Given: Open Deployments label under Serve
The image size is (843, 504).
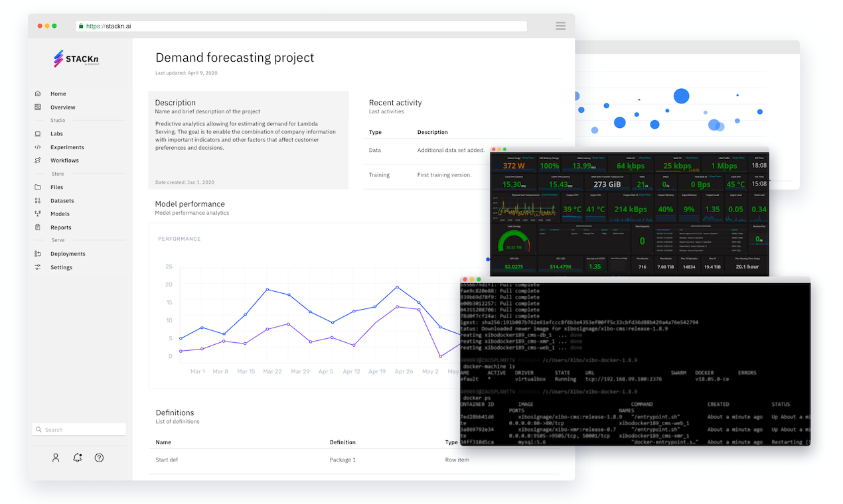Looking at the screenshot, I should [x=68, y=254].
